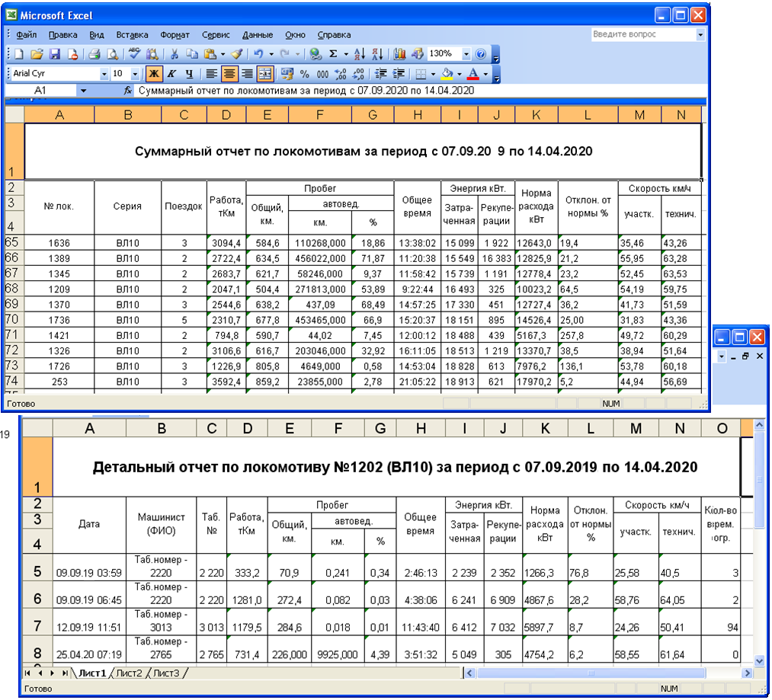
Task: Switch to the Лист2 sheet tab
Action: pyautogui.click(x=129, y=673)
